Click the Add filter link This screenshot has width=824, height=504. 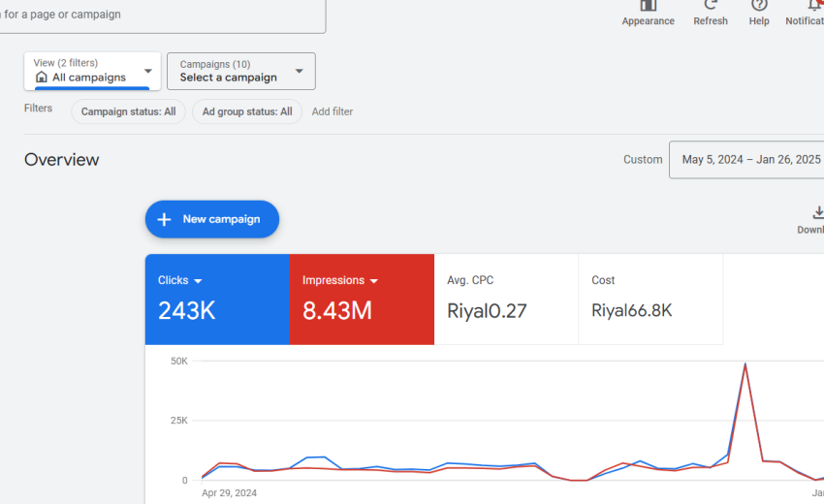coord(333,111)
